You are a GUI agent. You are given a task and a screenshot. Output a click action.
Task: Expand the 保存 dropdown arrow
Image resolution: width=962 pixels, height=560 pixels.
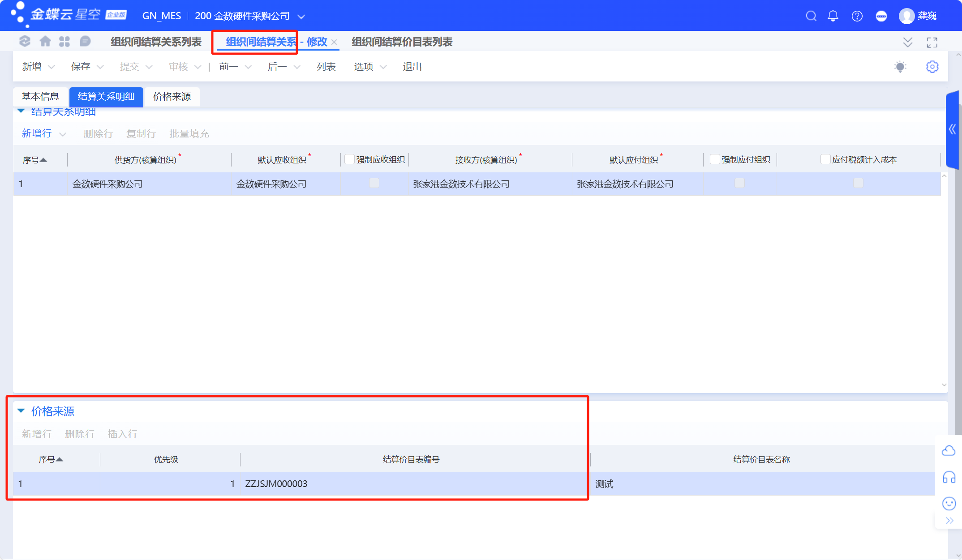100,67
